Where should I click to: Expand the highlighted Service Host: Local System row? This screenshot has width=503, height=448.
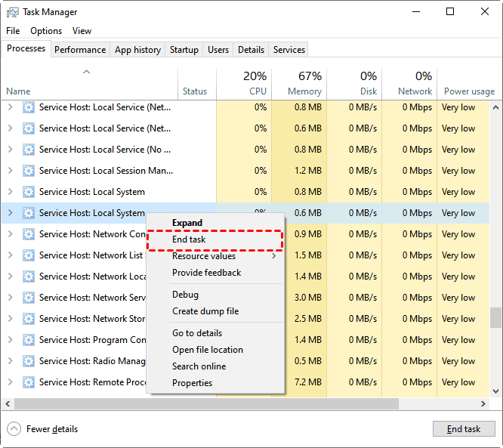point(10,213)
